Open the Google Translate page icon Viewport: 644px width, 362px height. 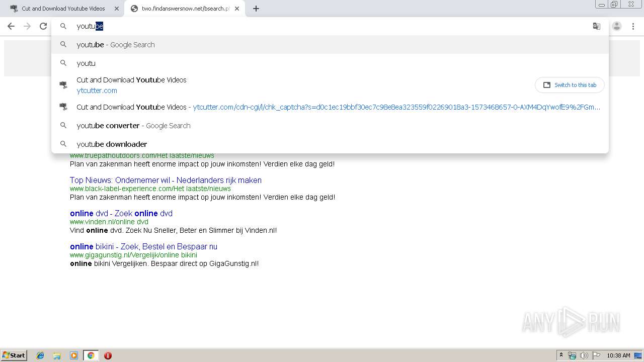[597, 26]
